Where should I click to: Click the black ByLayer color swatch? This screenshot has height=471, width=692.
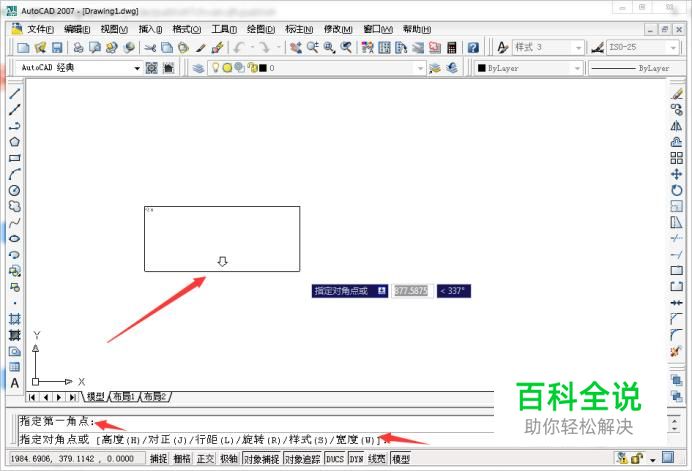pos(481,68)
